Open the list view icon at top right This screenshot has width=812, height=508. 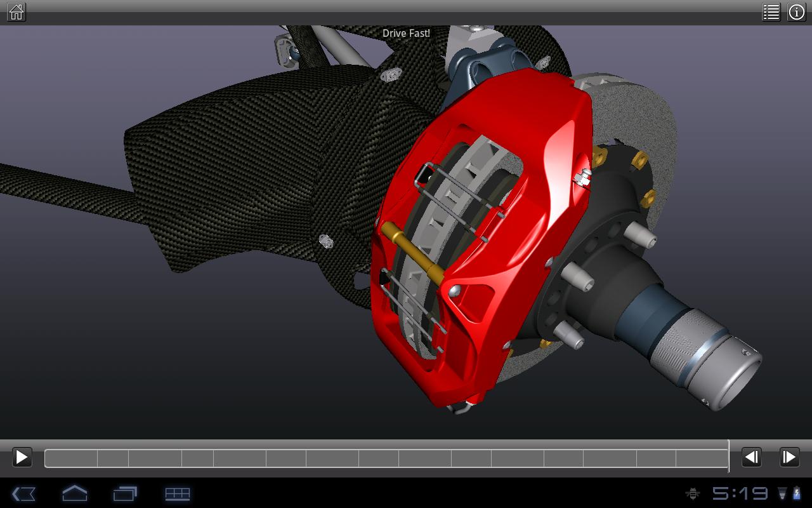[x=771, y=11]
